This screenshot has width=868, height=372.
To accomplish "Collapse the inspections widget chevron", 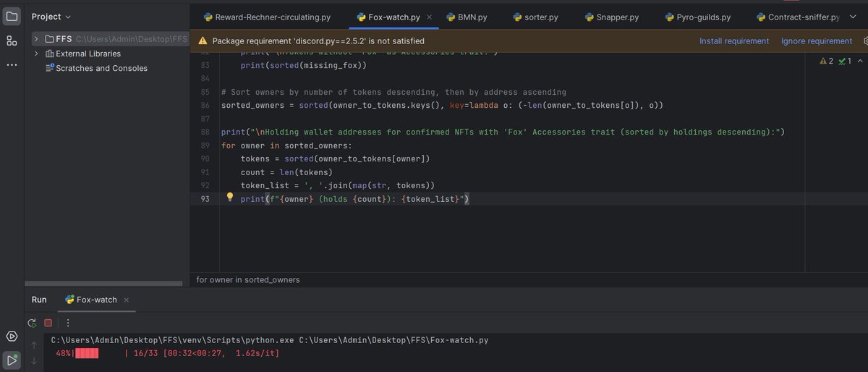I will (860, 62).
